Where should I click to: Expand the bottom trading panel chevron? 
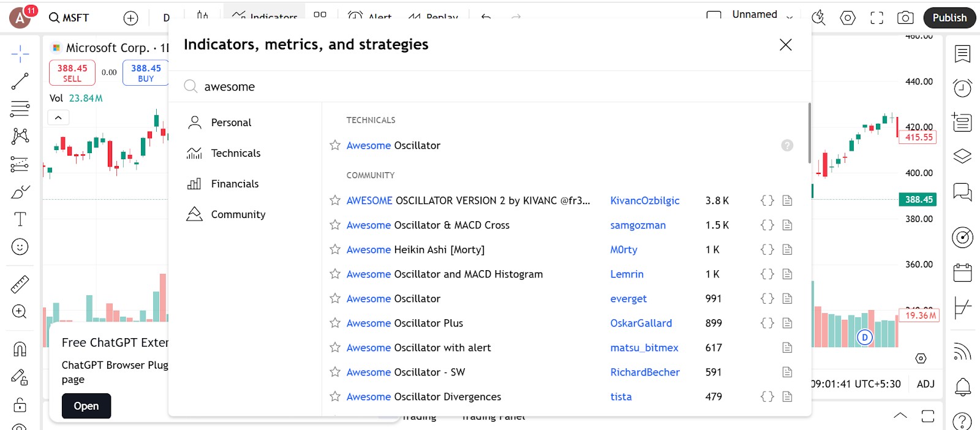point(900,416)
